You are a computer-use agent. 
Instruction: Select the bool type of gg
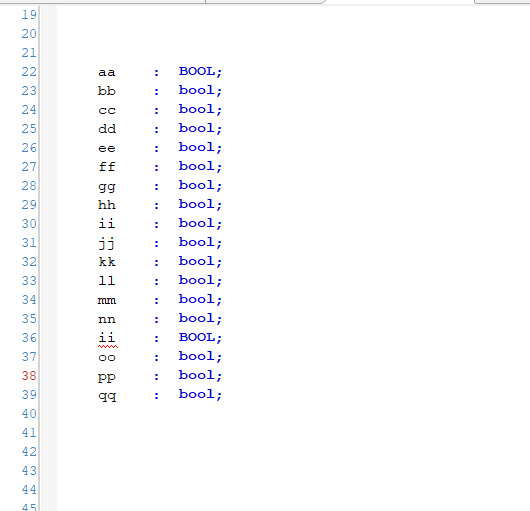197,185
